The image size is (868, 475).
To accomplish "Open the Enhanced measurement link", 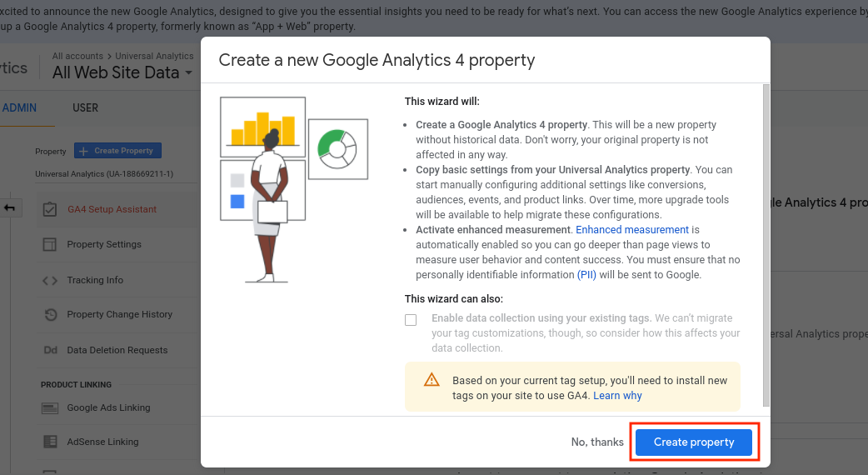I will 632,230.
